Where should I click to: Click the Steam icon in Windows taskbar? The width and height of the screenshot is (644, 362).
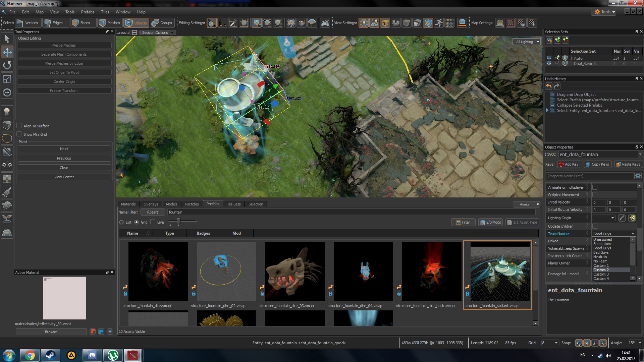[x=51, y=355]
